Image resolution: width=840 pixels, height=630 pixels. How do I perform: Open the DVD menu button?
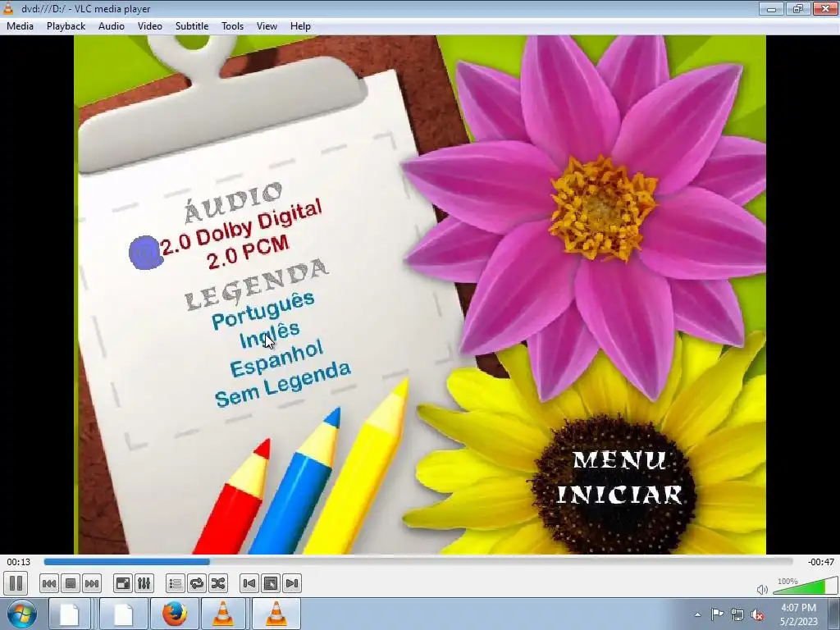point(271,583)
